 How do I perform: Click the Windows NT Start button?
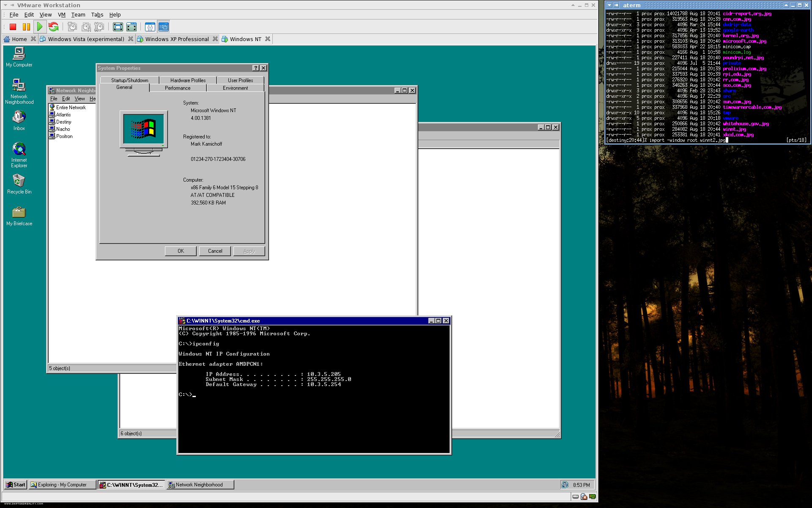coord(16,485)
